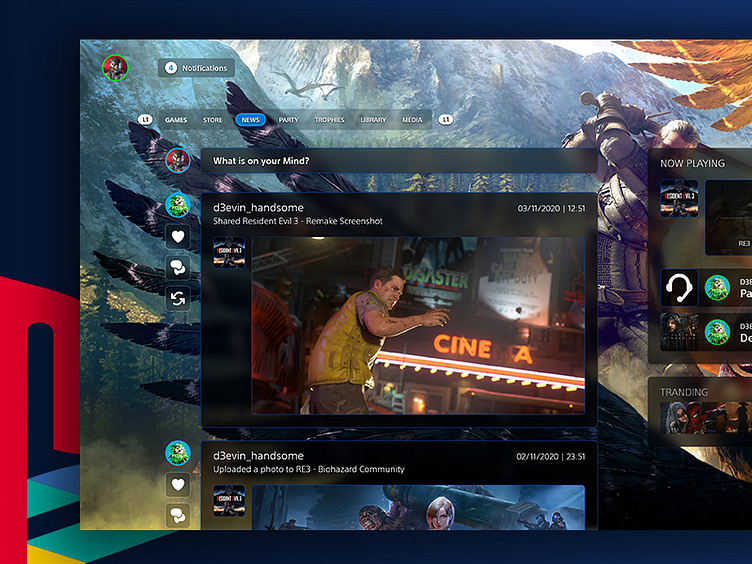Viewport: 752px width, 564px height.
Task: Open the Cinema screenshot image
Action: 418,325
